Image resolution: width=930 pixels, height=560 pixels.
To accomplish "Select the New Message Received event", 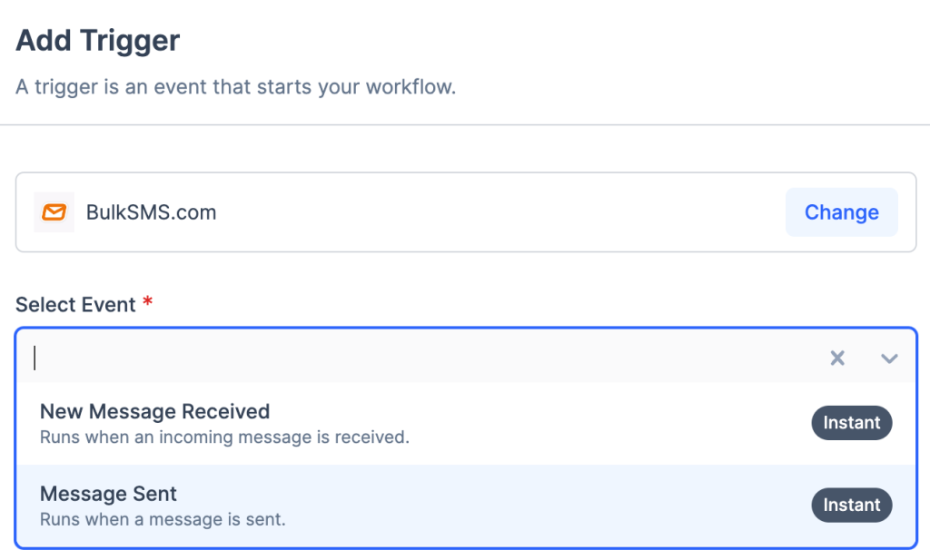I will coord(154,412).
